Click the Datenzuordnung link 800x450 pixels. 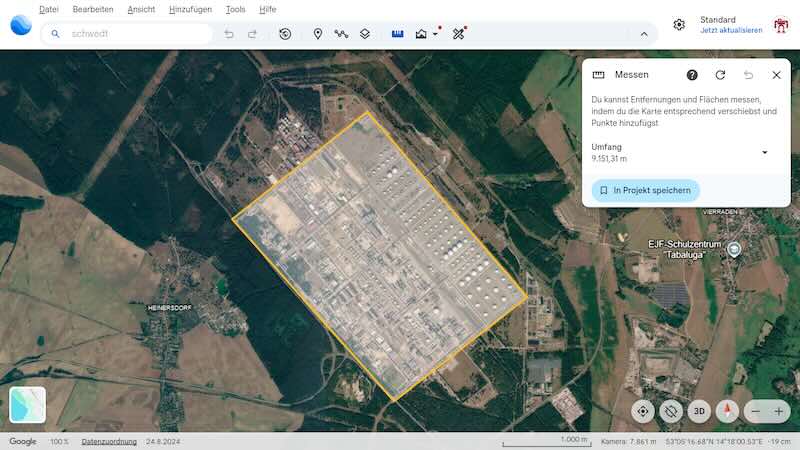click(x=109, y=441)
